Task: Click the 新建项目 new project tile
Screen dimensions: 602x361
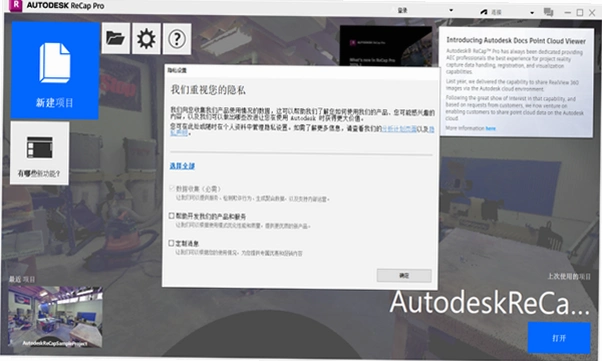Action: [55, 70]
